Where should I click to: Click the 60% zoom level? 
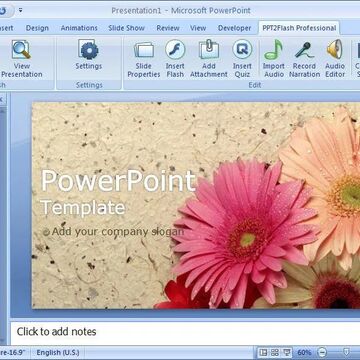304,352
